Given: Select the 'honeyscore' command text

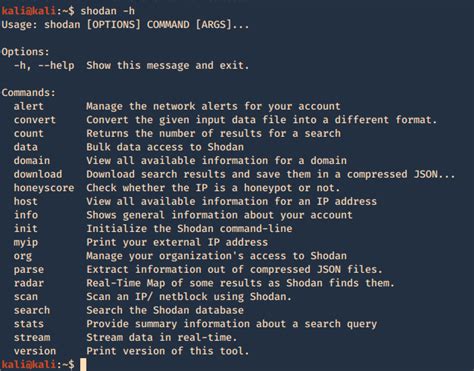Looking at the screenshot, I should point(44,188).
